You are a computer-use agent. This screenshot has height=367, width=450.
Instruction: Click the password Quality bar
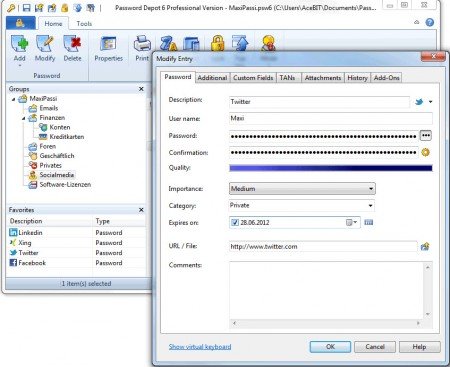[x=331, y=168]
